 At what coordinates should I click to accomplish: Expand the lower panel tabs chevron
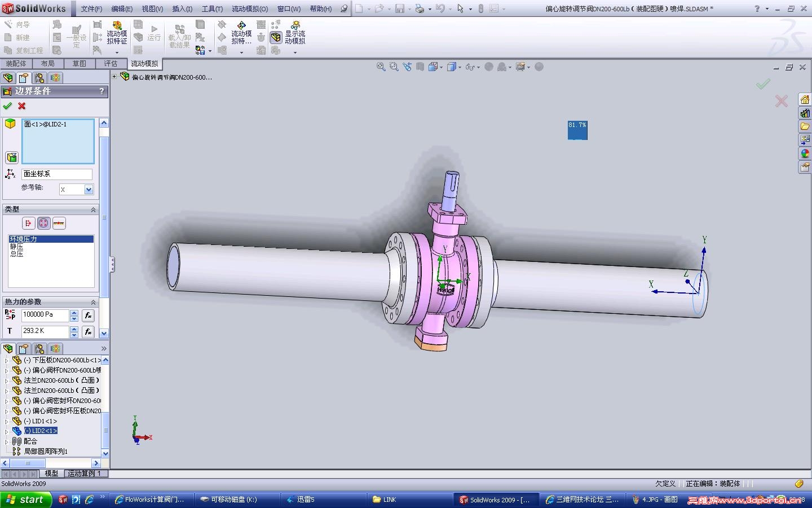[104, 348]
